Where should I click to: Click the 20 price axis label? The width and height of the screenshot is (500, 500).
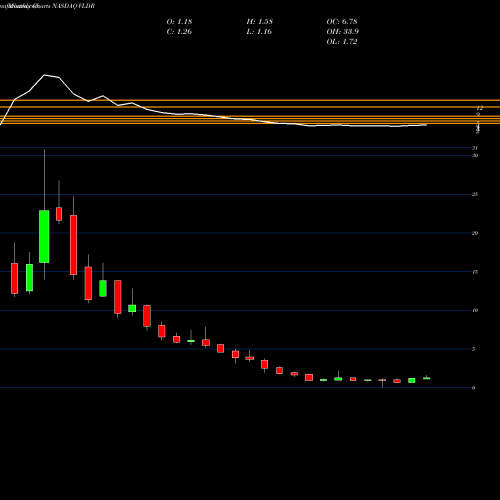point(475,233)
